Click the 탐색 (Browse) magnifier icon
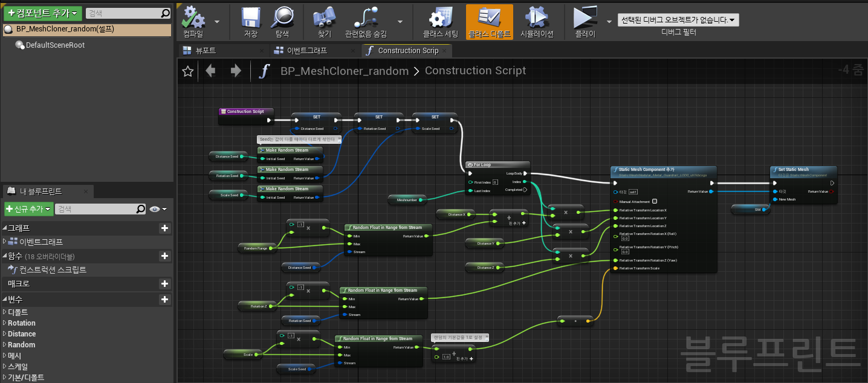The image size is (868, 383). pyautogui.click(x=282, y=18)
